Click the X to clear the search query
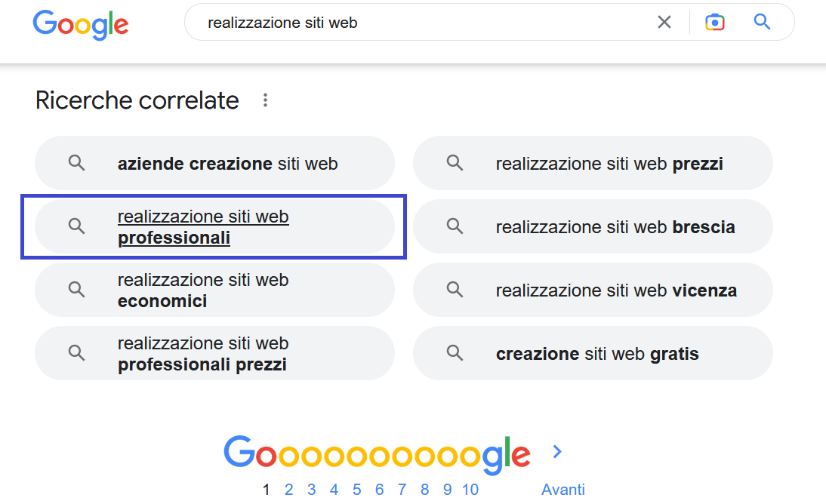Screen dimensions: 826x504 [664, 22]
